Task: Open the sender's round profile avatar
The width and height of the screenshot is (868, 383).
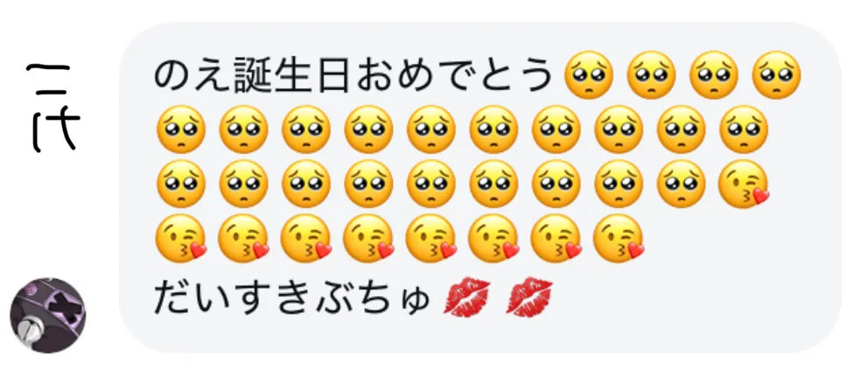Action: 48,315
